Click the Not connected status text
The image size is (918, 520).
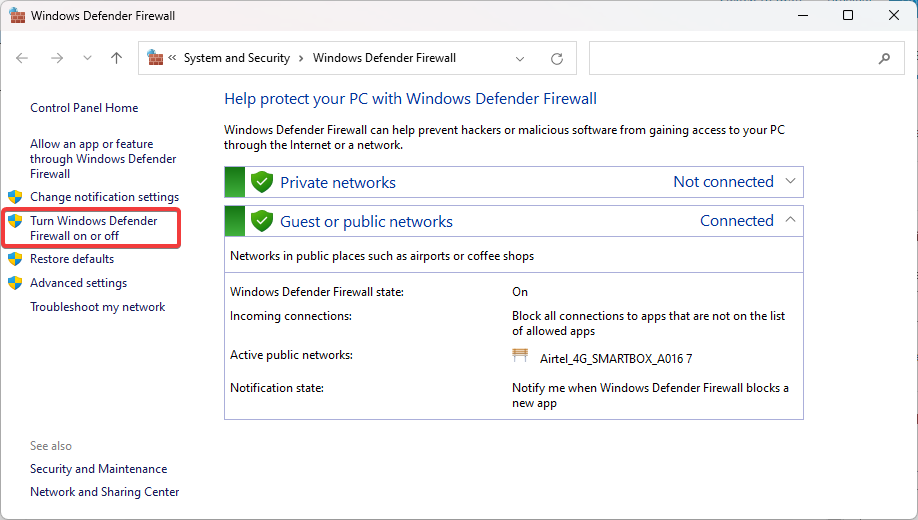tap(724, 182)
